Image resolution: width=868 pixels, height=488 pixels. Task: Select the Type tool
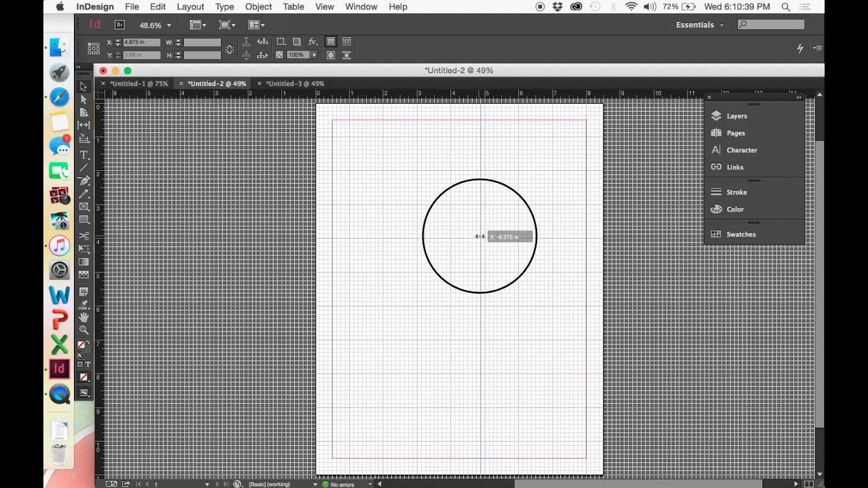pyautogui.click(x=84, y=155)
